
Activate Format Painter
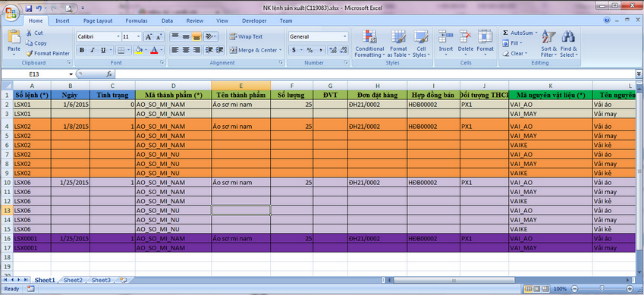pyautogui.click(x=48, y=53)
